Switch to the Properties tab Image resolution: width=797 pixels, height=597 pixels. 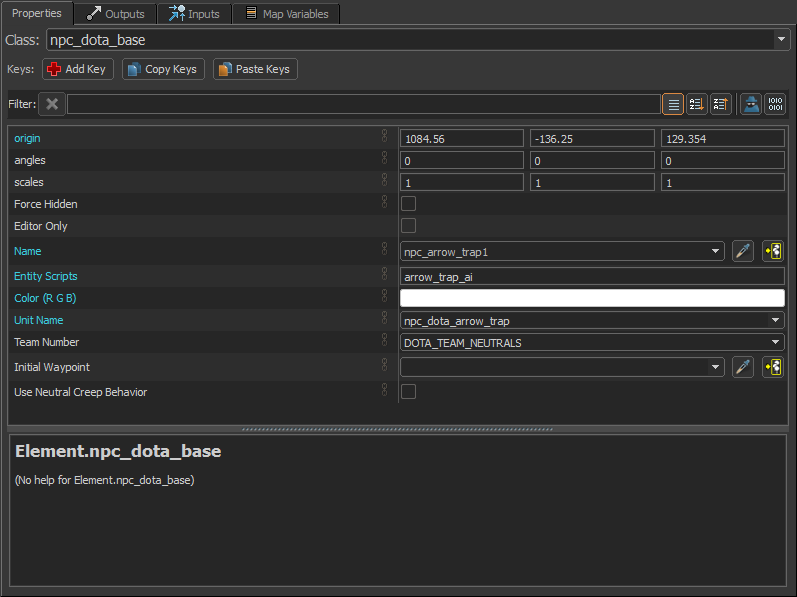pyautogui.click(x=37, y=13)
